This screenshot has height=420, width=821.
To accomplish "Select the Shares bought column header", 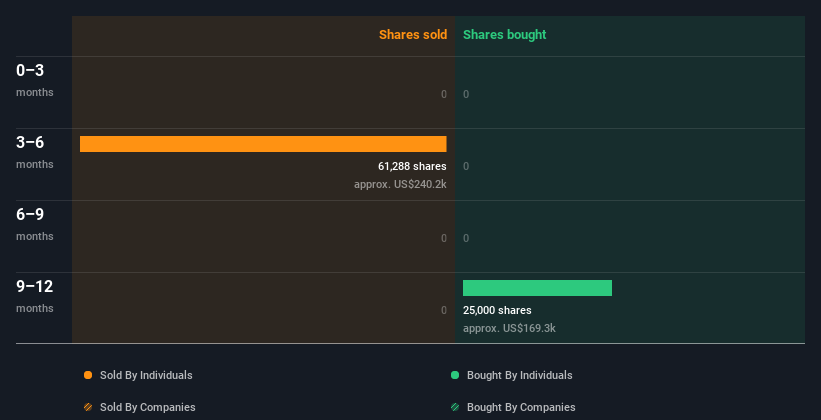I will point(504,35).
